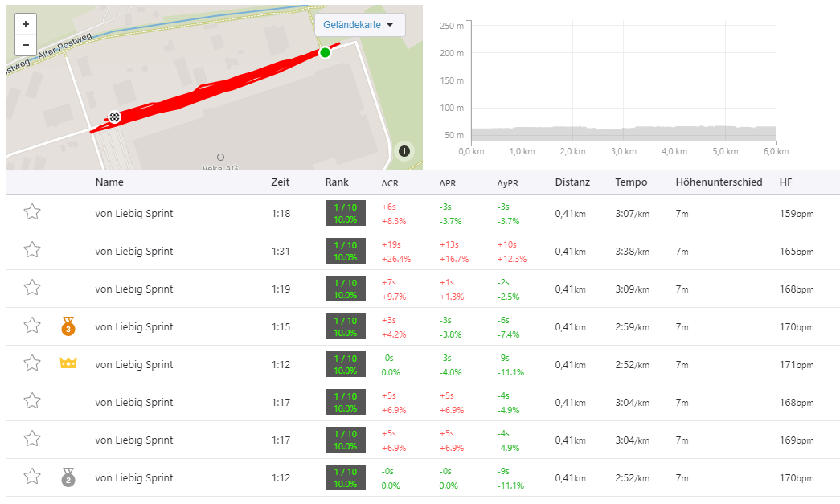Screen dimensions: 840x504
Task: Click the map info icon
Action: [404, 150]
